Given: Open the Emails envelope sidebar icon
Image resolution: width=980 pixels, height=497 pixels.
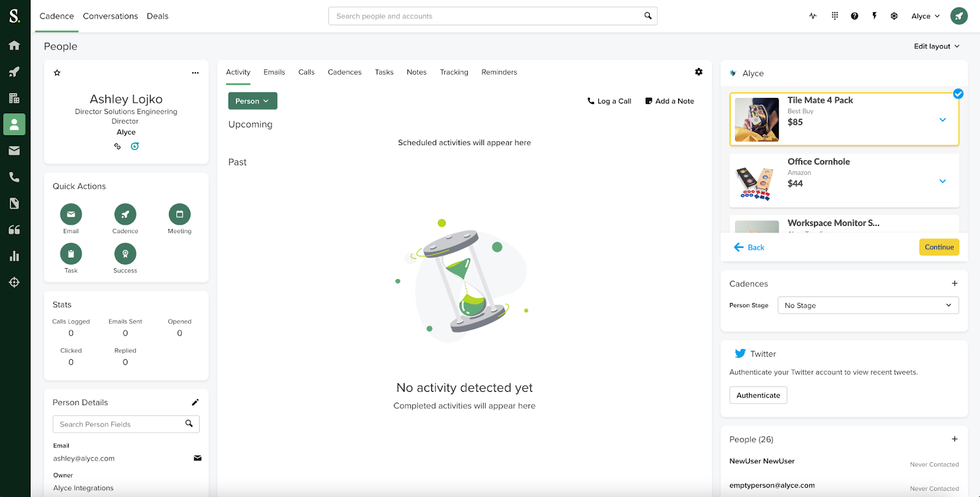Looking at the screenshot, I should pos(14,151).
